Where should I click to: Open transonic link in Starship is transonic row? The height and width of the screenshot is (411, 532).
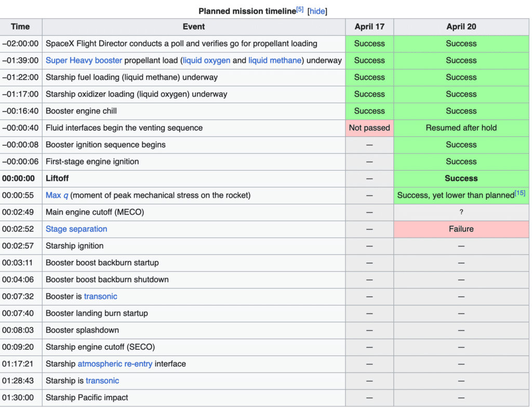pos(102,380)
